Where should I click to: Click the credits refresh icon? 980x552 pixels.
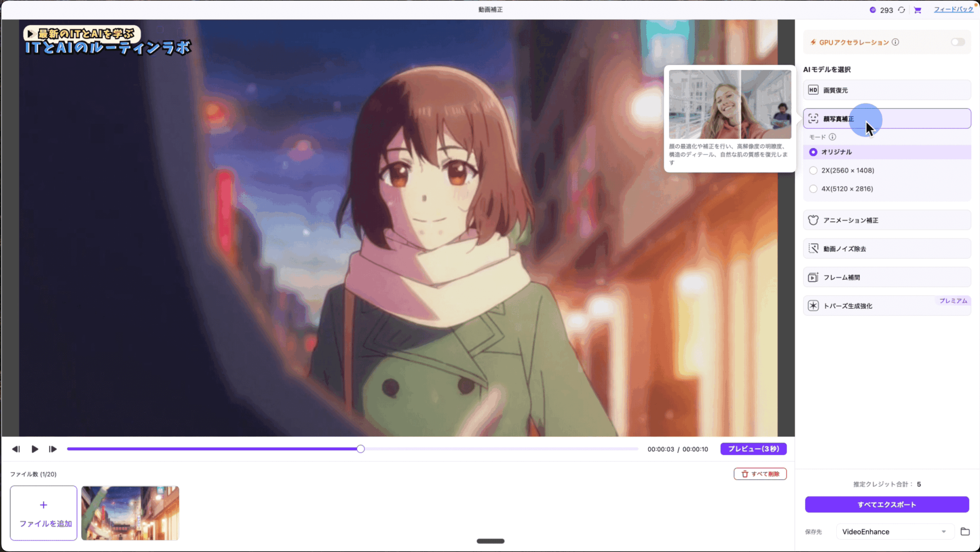(902, 10)
